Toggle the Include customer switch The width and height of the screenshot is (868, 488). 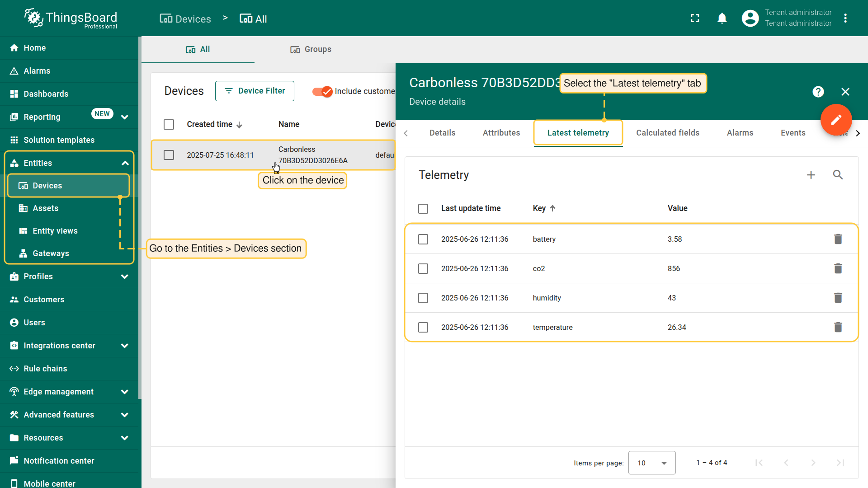point(321,91)
